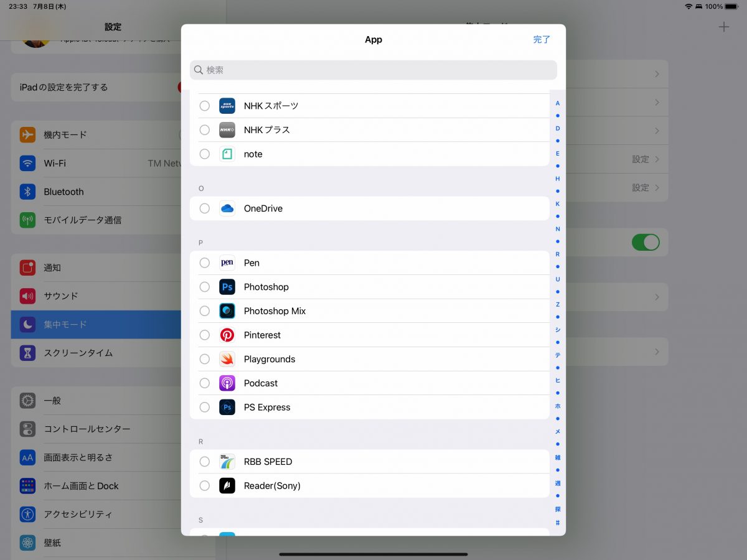Open the second 設定 chevron row

tap(646, 188)
